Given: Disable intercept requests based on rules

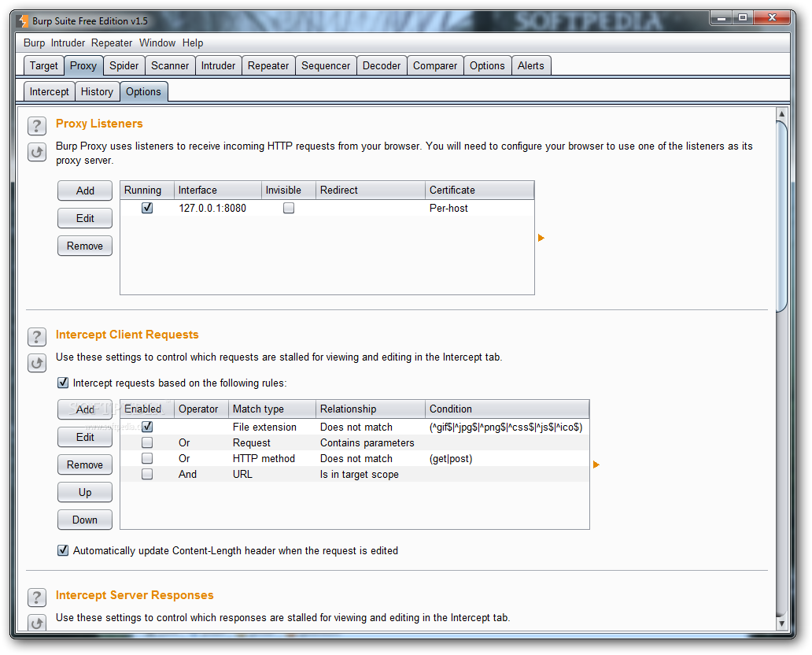Looking at the screenshot, I should [63, 383].
